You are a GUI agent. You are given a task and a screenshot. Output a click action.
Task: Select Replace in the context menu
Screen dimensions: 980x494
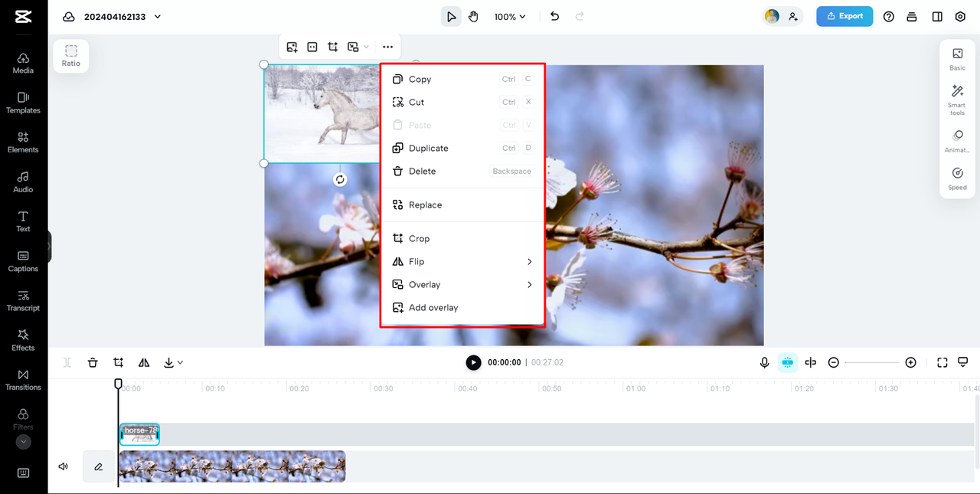coord(426,204)
